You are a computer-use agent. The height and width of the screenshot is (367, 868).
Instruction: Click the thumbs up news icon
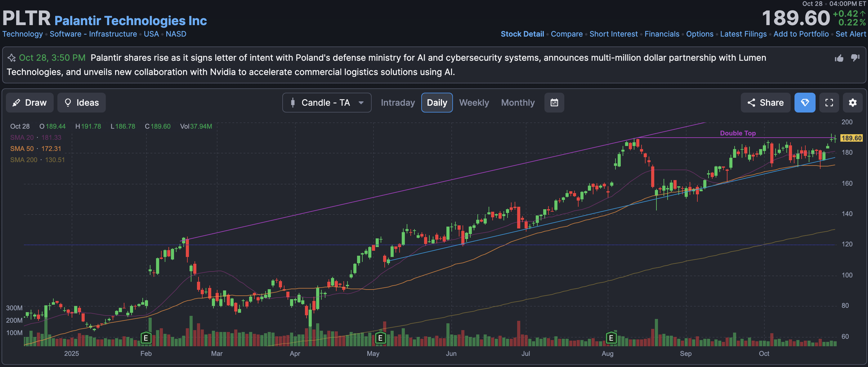[839, 58]
